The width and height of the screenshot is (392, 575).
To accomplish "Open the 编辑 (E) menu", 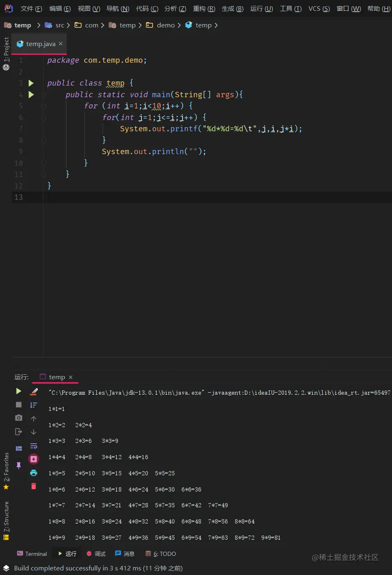I will pyautogui.click(x=60, y=9).
